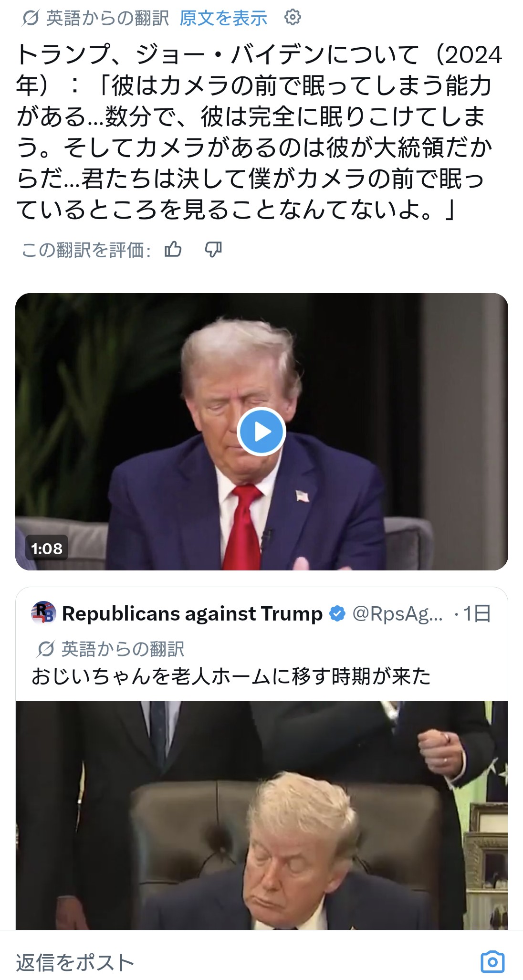523x980 pixels.
Task: Tap the 1:08 duration badge
Action: pos(47,548)
